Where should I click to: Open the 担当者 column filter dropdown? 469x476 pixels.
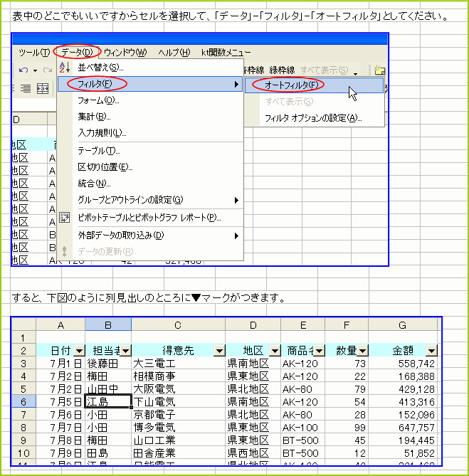(x=125, y=351)
